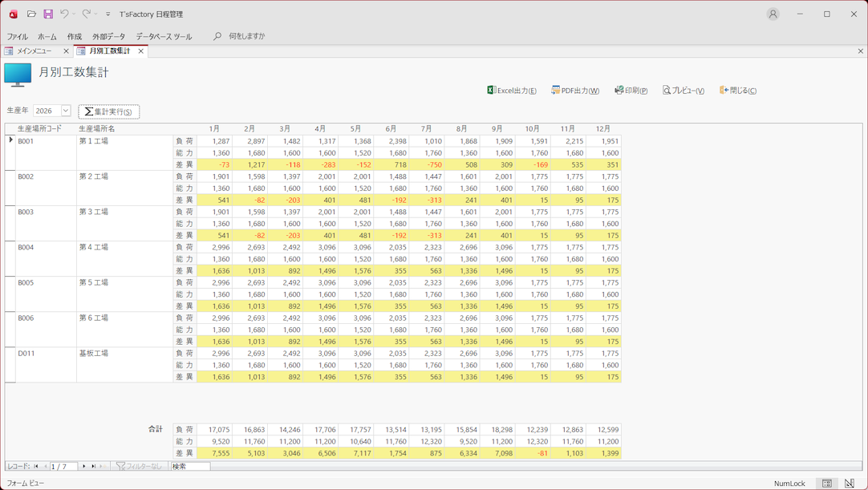Select the B001 row record selector
The width and height of the screenshot is (868, 490).
coord(10,152)
